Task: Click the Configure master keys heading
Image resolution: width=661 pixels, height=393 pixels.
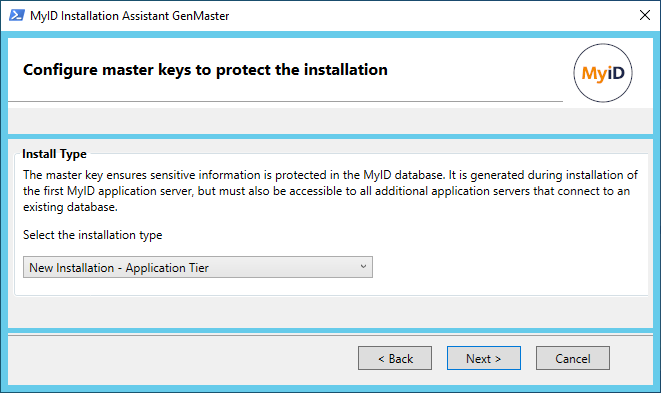Action: (205, 70)
